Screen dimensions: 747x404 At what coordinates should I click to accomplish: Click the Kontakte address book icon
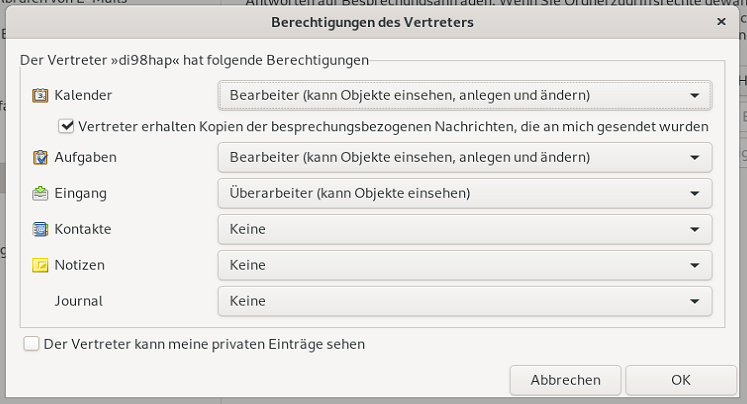pyautogui.click(x=40, y=229)
